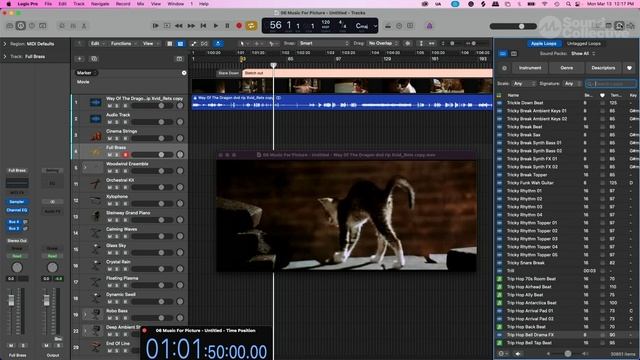The width and height of the screenshot is (640, 360).
Task: Click the Sampler button in channel strip
Action: click(x=17, y=202)
